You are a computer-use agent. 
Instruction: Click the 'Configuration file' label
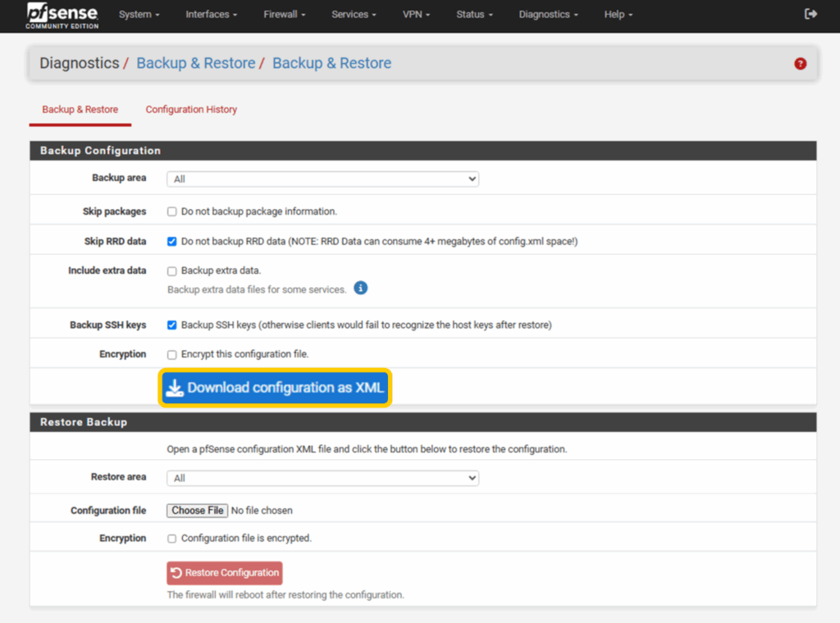[108, 511]
